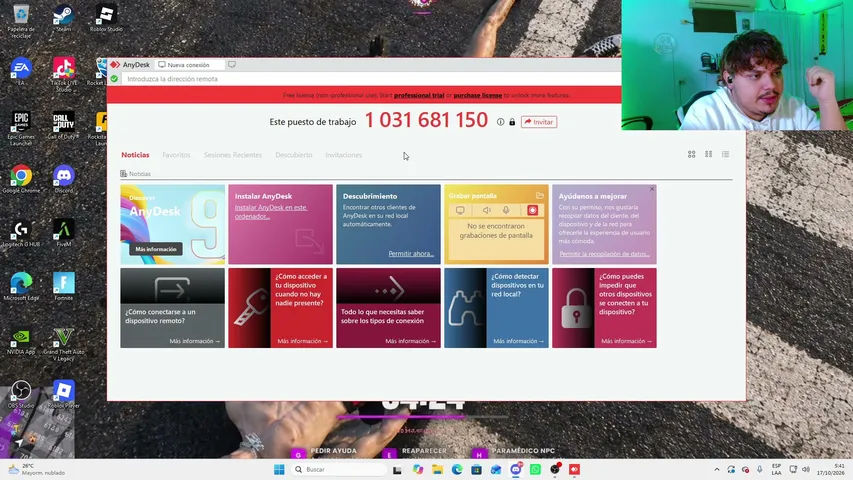The image size is (853, 480).
Task: Click the Invitar button
Action: [539, 122]
